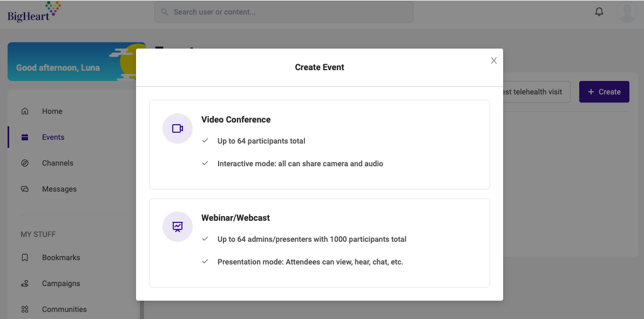Click the telehealth visit button

(x=537, y=92)
